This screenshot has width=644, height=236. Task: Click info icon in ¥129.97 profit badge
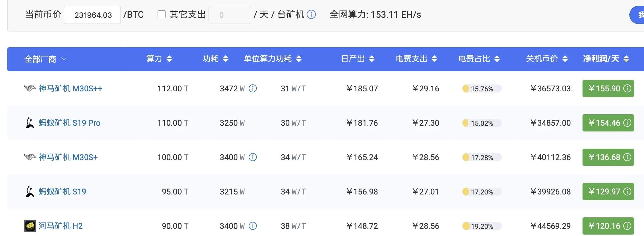click(x=627, y=192)
